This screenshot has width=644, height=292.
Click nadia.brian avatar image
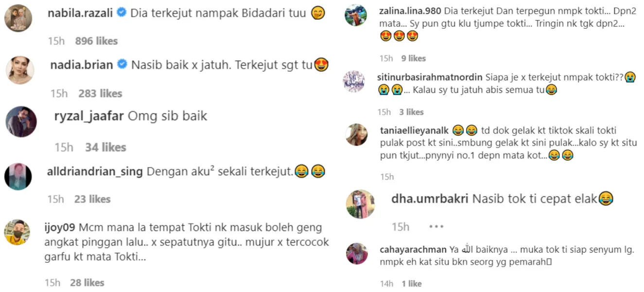click(x=20, y=70)
